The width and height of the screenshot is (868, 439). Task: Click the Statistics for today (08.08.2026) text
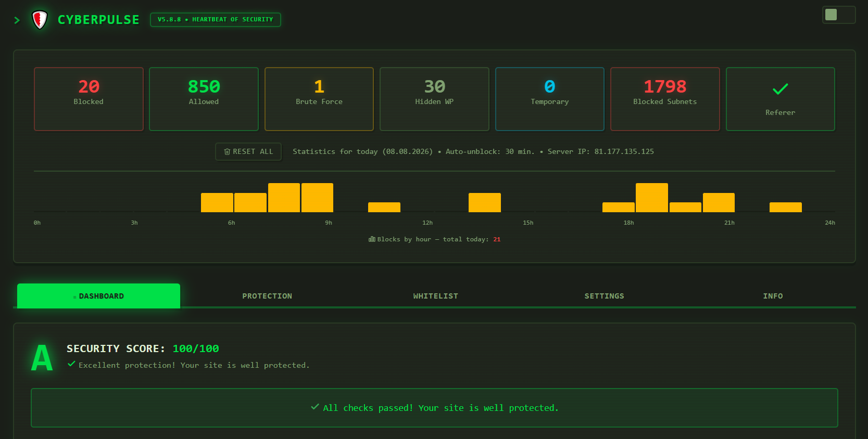coord(362,151)
